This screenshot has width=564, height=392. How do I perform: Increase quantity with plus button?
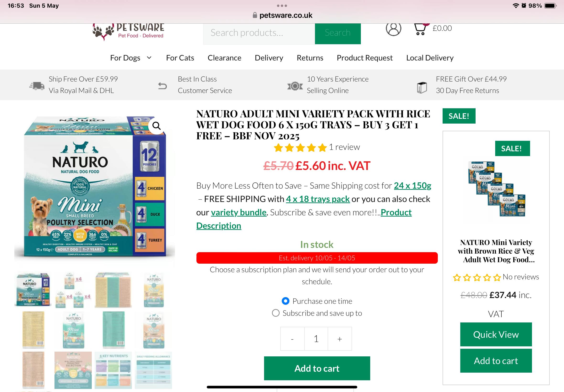(340, 339)
